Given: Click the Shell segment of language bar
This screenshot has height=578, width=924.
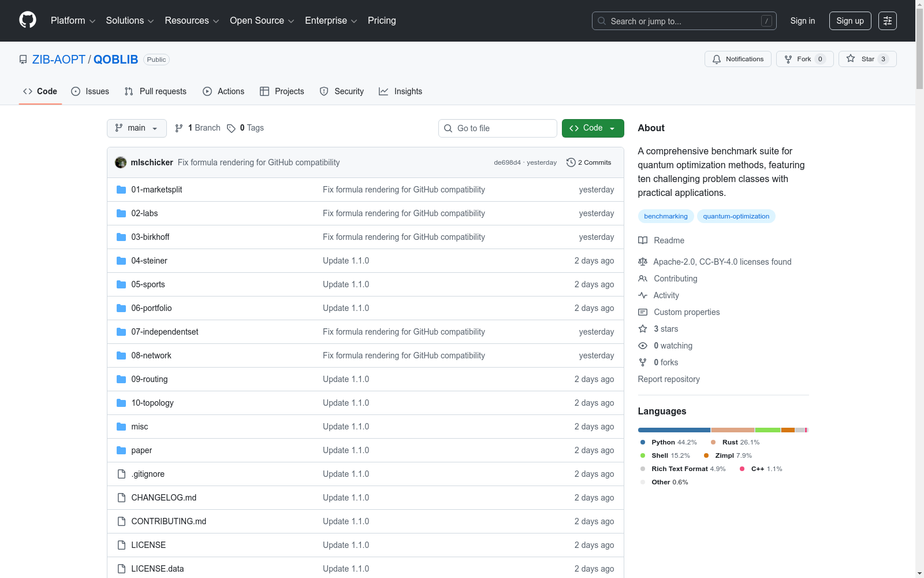Looking at the screenshot, I should 768,430.
